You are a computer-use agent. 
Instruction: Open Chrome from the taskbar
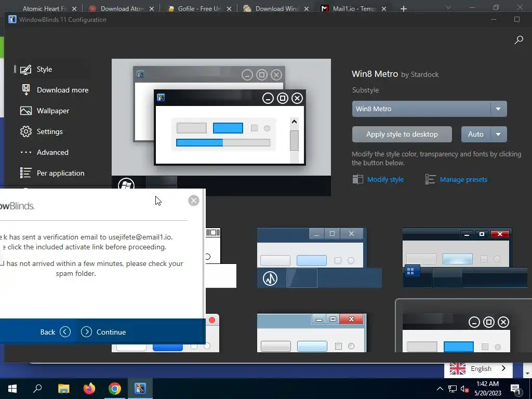(x=115, y=389)
